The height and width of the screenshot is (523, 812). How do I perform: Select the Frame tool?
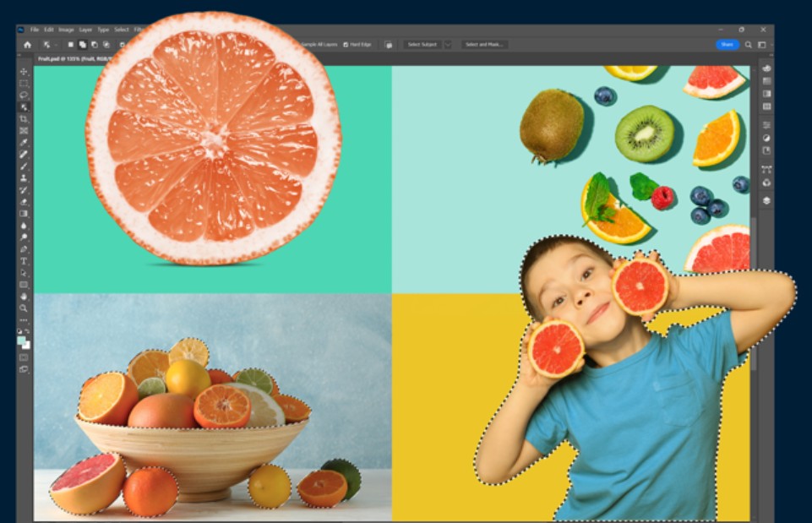(x=24, y=131)
